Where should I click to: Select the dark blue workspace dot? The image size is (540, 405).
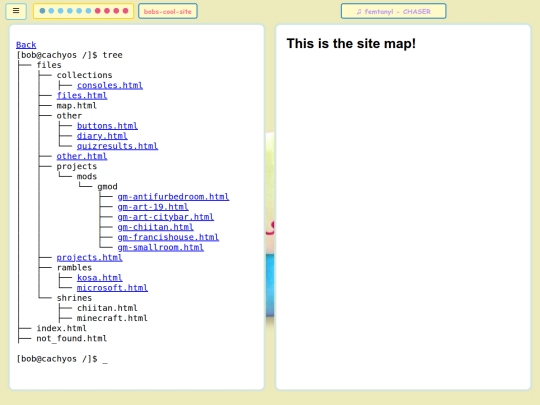(x=42, y=11)
